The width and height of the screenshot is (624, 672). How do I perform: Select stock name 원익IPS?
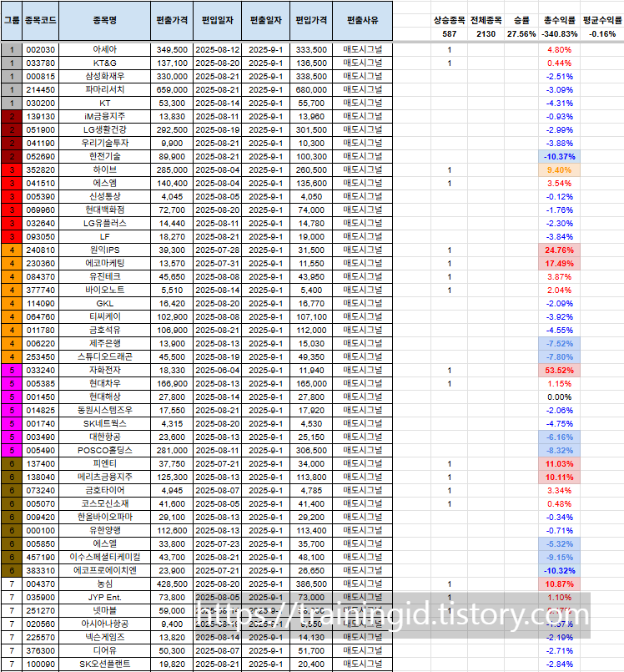point(104,250)
